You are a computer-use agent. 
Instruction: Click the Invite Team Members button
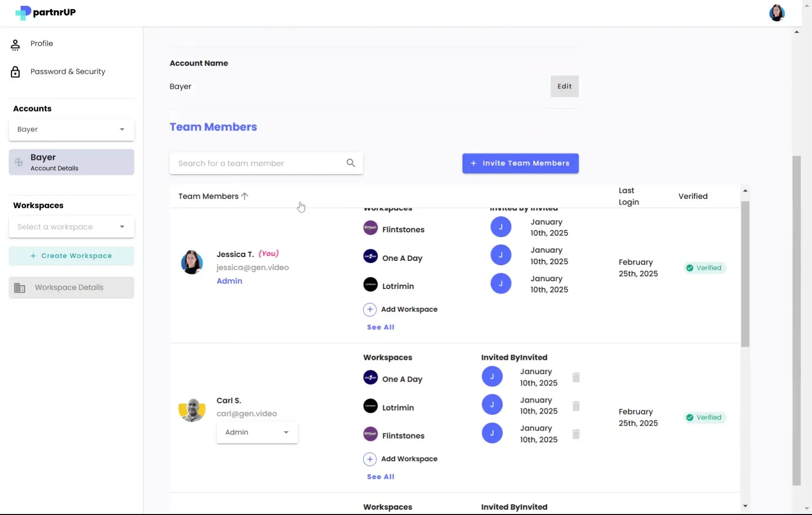pos(520,163)
